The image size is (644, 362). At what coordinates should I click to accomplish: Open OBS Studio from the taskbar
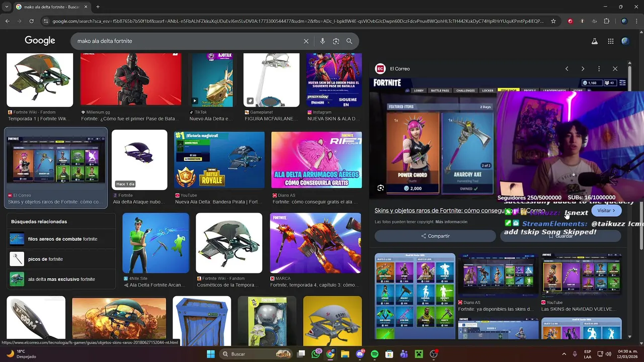433,354
